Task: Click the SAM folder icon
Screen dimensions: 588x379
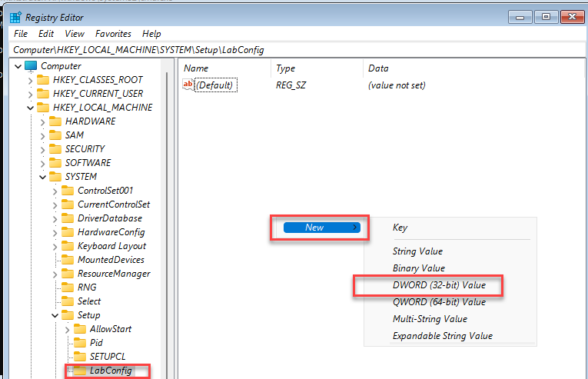Action: [x=55, y=135]
